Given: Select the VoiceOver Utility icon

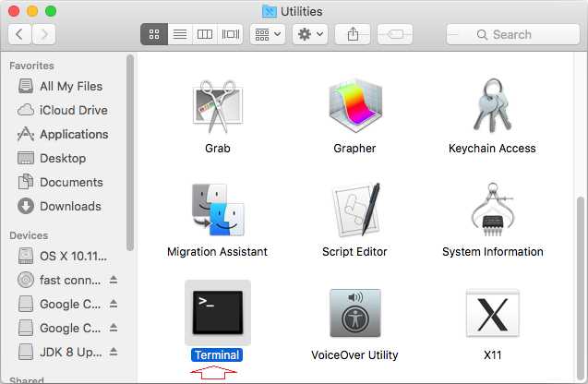Looking at the screenshot, I should click(x=355, y=313).
